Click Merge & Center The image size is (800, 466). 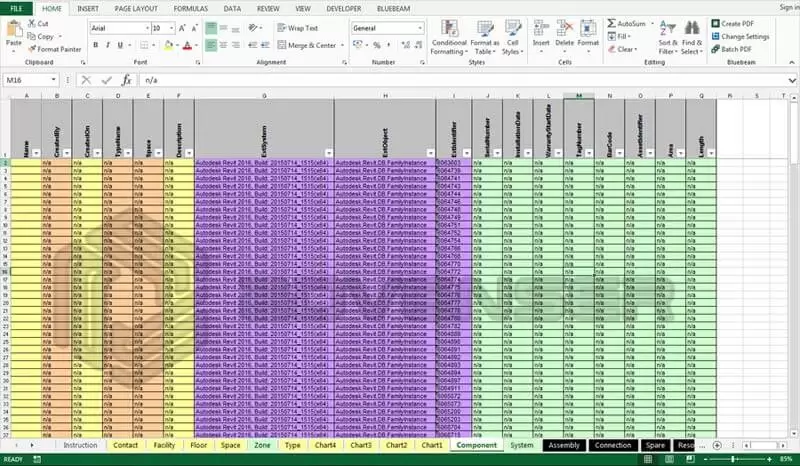click(x=307, y=45)
